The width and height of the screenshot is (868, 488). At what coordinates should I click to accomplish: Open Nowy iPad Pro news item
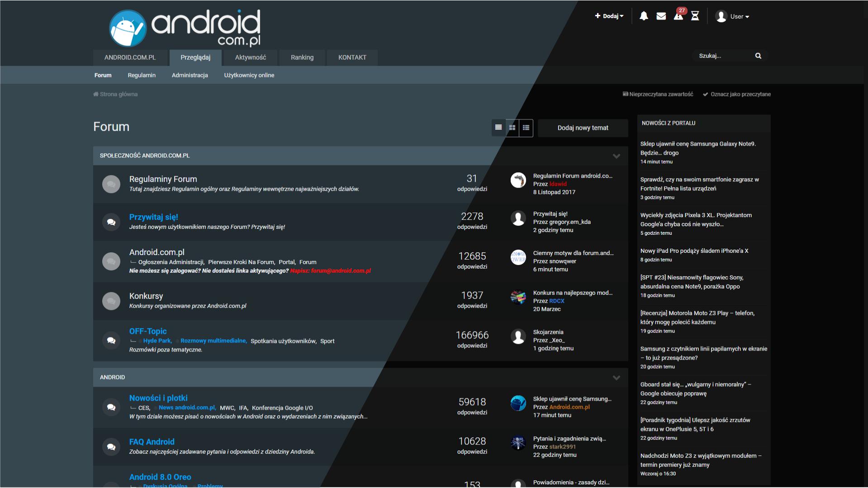click(694, 251)
